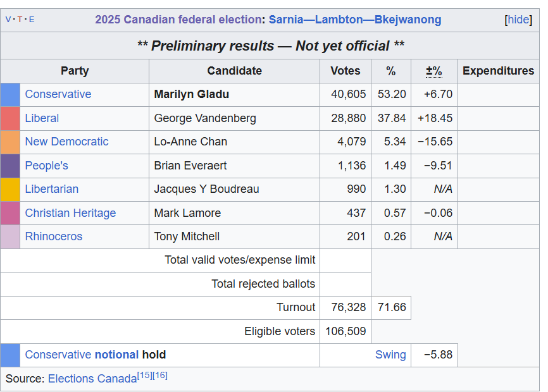Viewport: 548px width, 392px height.
Task: Click the yellow Libertarian color swatch
Action: tap(10, 189)
